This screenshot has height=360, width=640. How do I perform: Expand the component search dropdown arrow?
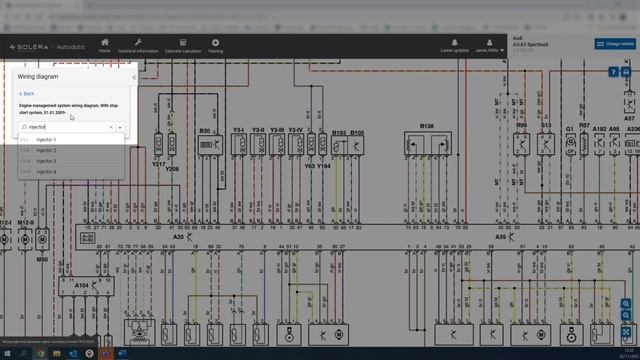120,127
